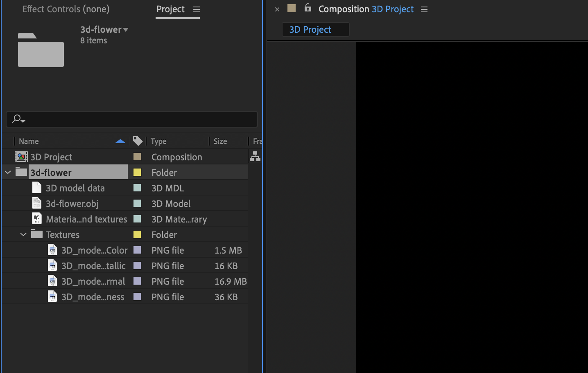Toggle the Composition viewer lock icon
The width and height of the screenshot is (588, 373).
click(308, 8)
